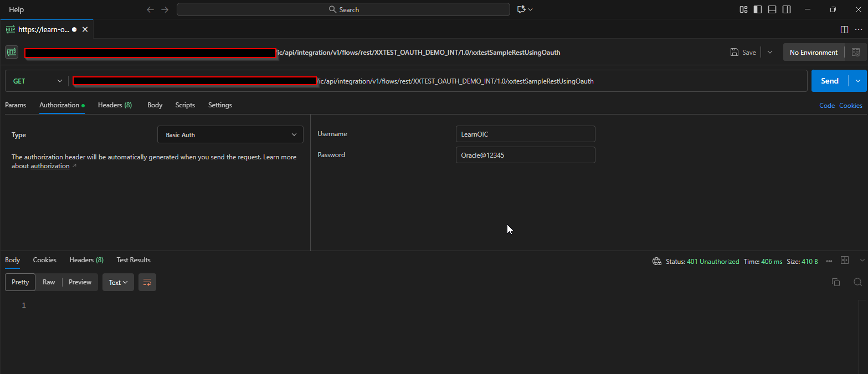Viewport: 868px width, 374px height.
Task: Click the three-dot options icon near response status
Action: click(829, 261)
